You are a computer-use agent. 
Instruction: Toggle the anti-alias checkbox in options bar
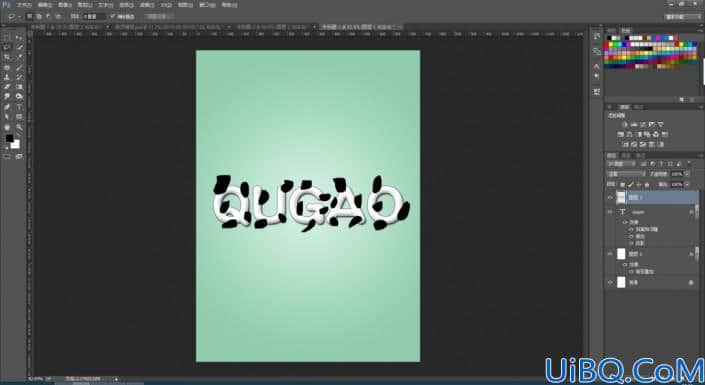click(x=113, y=17)
